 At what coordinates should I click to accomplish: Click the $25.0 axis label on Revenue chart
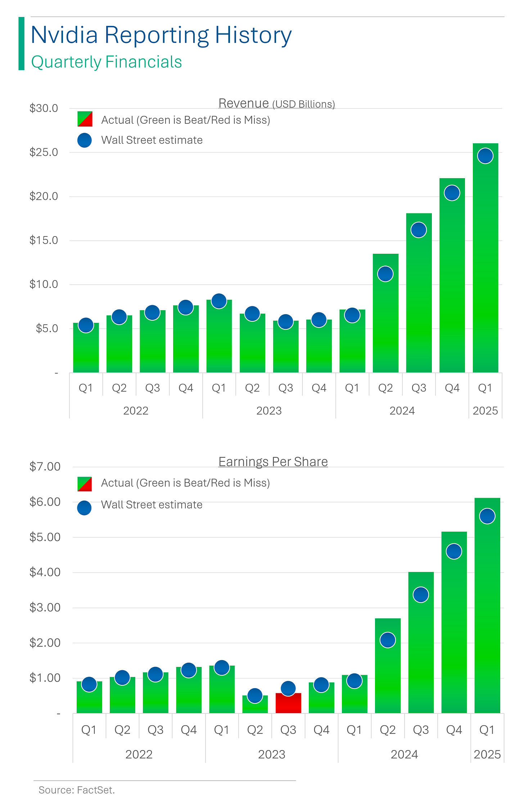coord(44,152)
